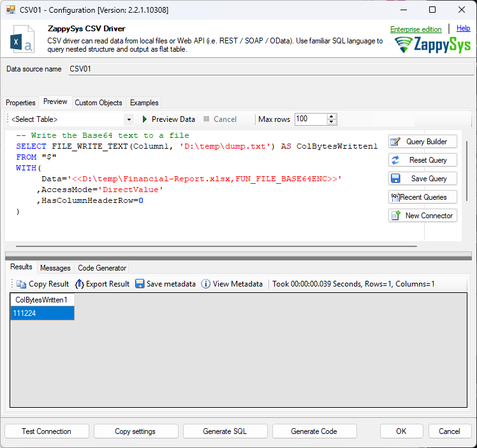Viewport: 477px width, 448px height.
Task: Click the Copy Result toolbar grip handle
Action: tap(12, 283)
